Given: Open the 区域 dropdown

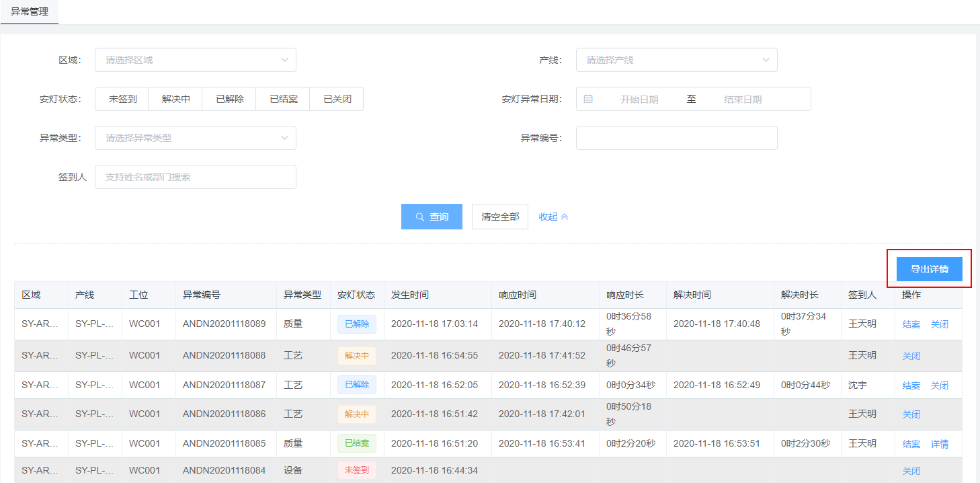Looking at the screenshot, I should [195, 60].
